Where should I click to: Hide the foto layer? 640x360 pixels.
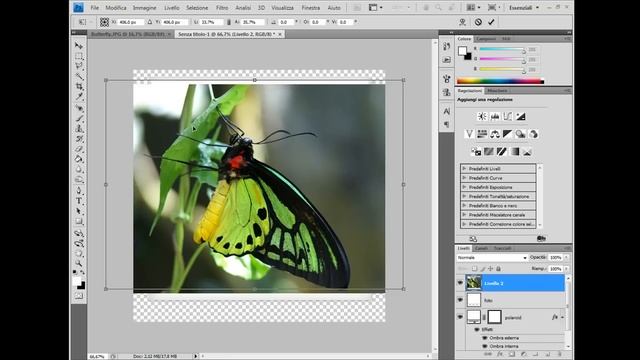pos(460,300)
